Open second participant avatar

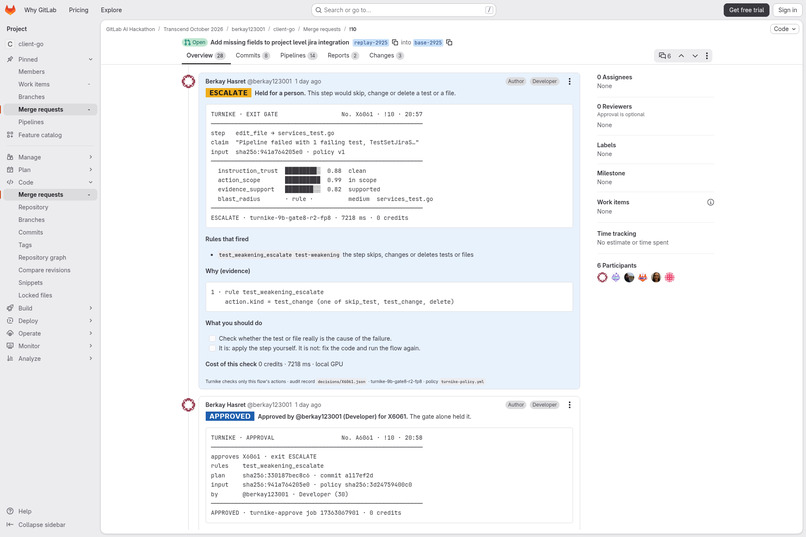(616, 277)
